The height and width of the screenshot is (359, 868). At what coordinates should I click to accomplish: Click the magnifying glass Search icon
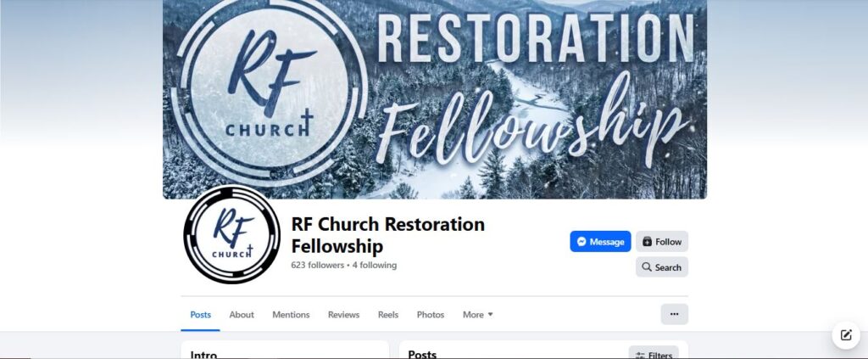[x=646, y=267]
